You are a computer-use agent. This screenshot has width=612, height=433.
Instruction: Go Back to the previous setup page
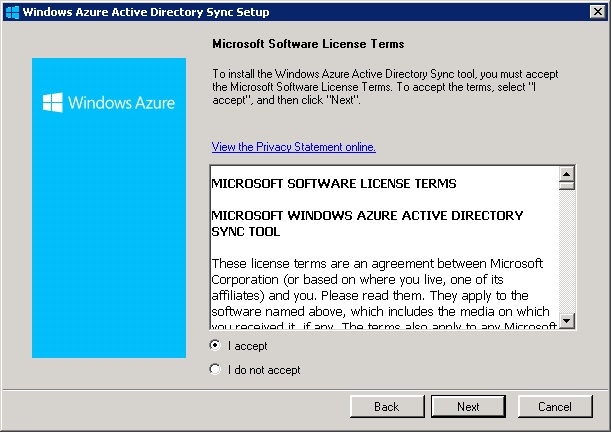pyautogui.click(x=387, y=406)
